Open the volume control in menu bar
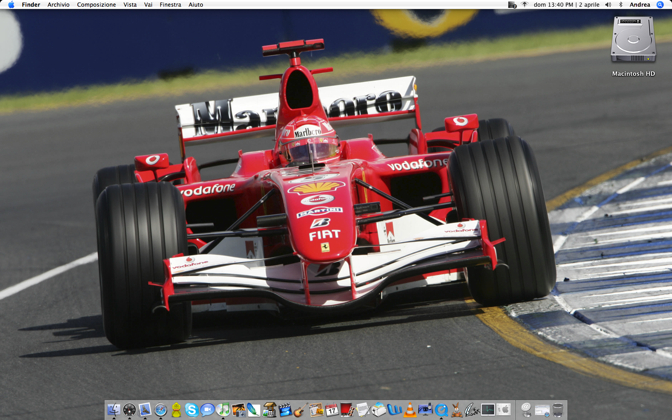This screenshot has height=420, width=672. click(x=608, y=4)
